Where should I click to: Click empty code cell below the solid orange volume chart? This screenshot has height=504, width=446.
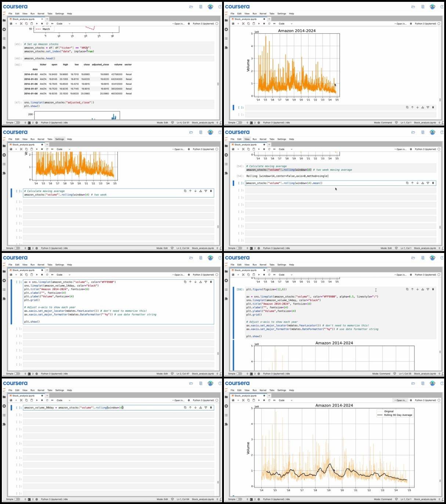(341, 108)
